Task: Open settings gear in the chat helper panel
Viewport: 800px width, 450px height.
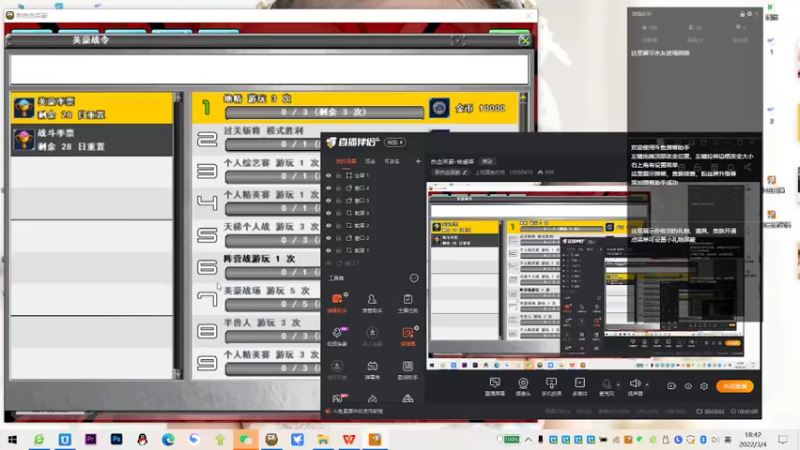Action: [x=749, y=14]
